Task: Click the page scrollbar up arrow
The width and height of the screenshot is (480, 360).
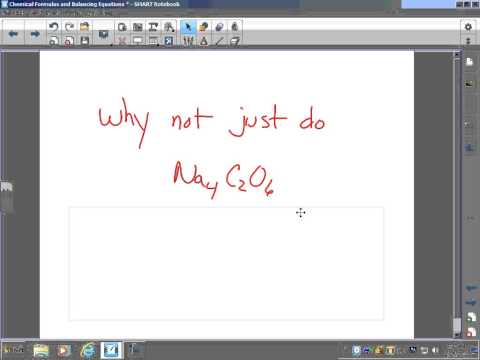Action: (x=457, y=54)
